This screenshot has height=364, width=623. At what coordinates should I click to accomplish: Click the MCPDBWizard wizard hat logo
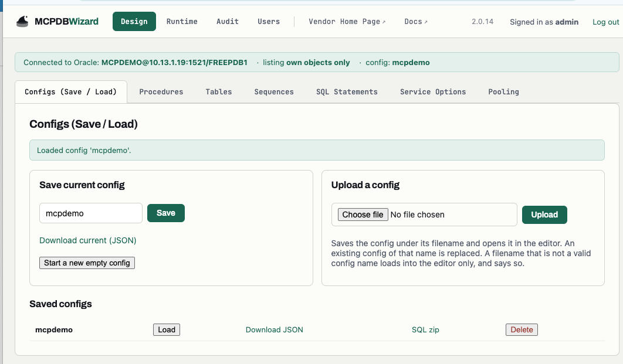(x=22, y=22)
